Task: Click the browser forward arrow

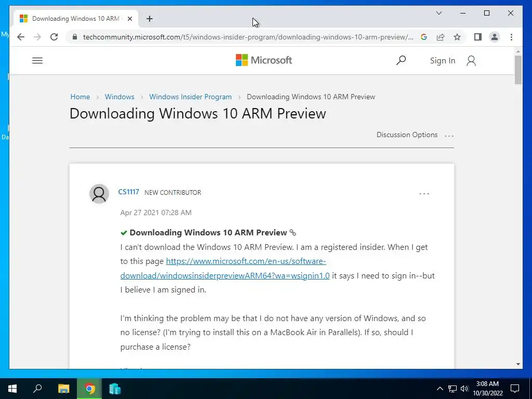Action: [x=37, y=37]
